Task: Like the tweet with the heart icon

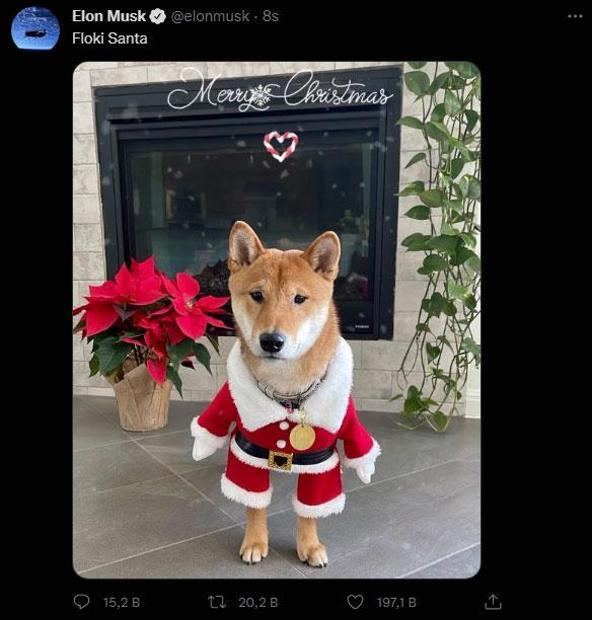Action: (x=355, y=602)
